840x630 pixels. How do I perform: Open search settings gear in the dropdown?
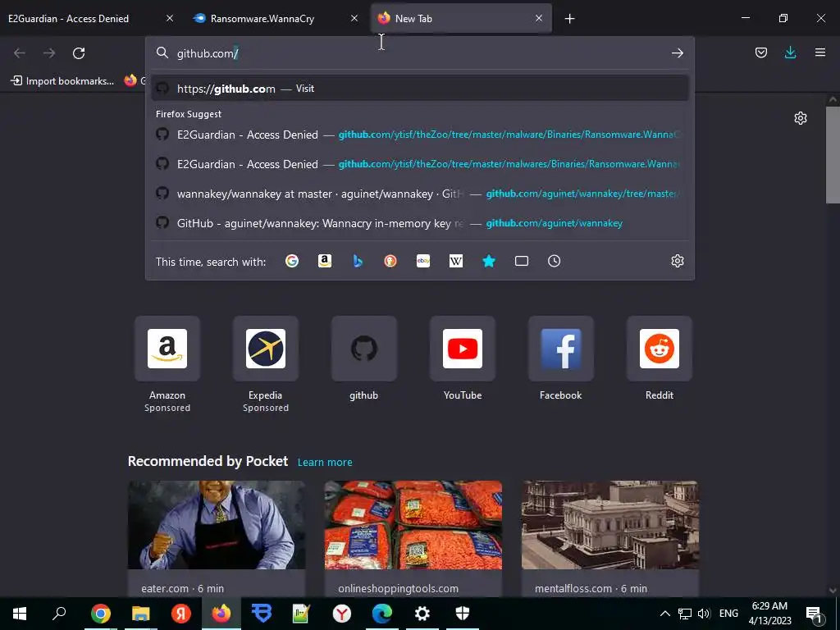tap(677, 261)
